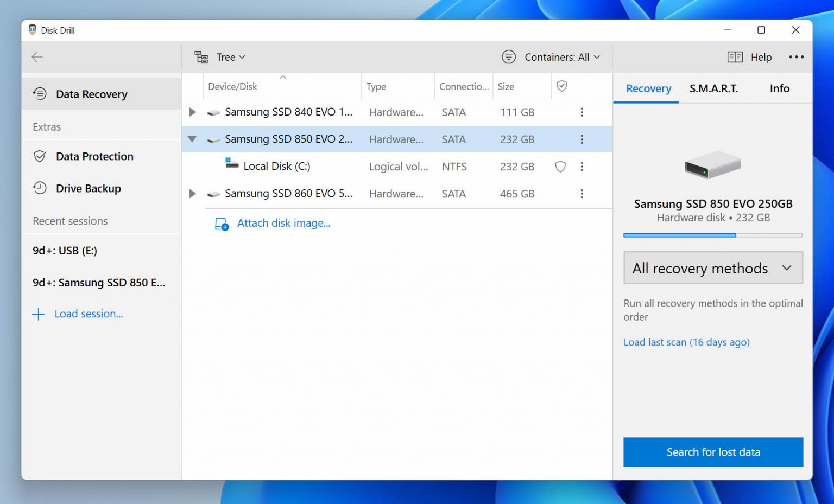Screen dimensions: 834x504
Task: Click the large drive image in Recovery panel
Action: pos(713,165)
